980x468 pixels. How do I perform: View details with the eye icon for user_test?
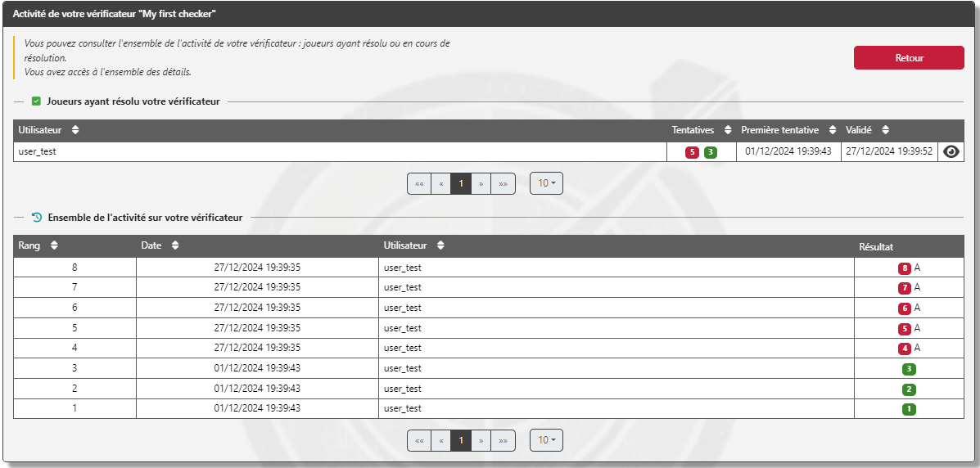[x=951, y=152]
